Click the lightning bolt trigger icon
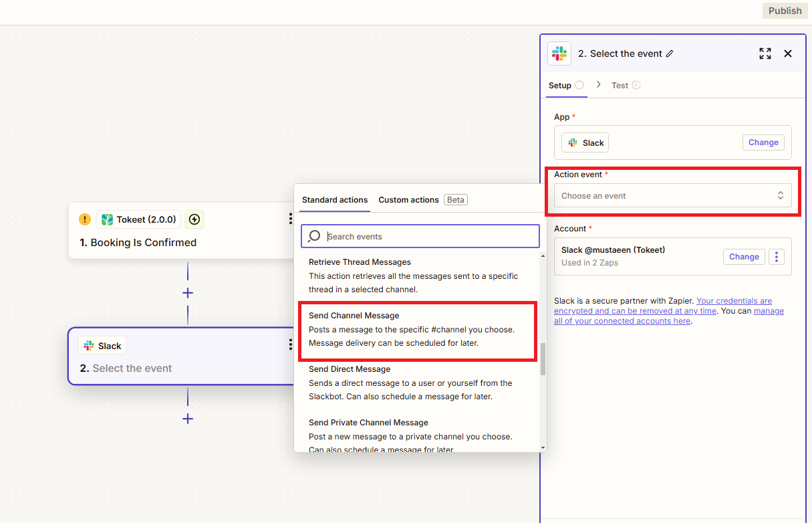Image resolution: width=812 pixels, height=523 pixels. pos(194,219)
